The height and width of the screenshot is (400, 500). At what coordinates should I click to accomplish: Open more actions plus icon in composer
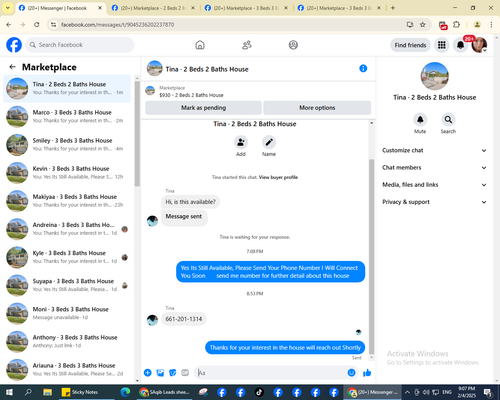click(147, 373)
